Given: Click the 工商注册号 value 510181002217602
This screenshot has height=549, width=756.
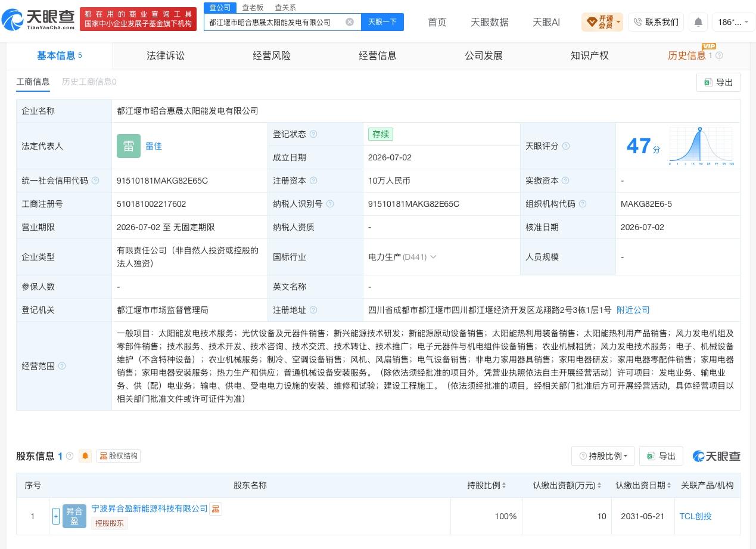Looking at the screenshot, I should tap(151, 204).
